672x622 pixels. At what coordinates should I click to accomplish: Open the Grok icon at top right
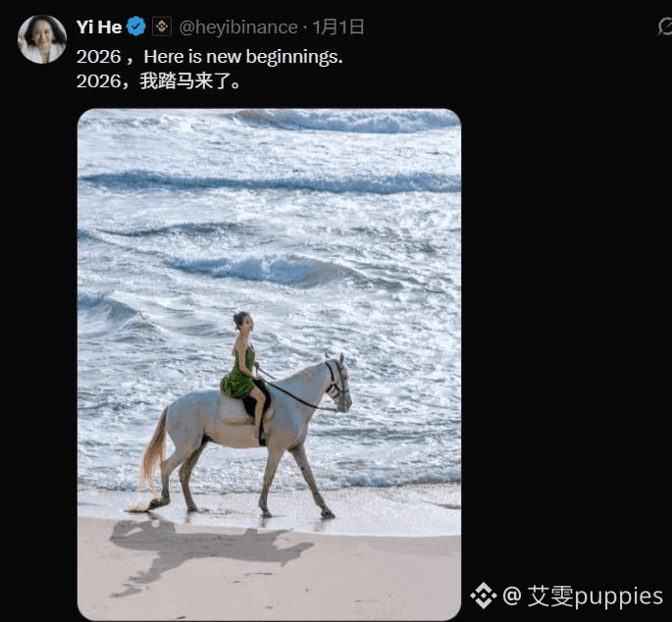click(x=665, y=26)
